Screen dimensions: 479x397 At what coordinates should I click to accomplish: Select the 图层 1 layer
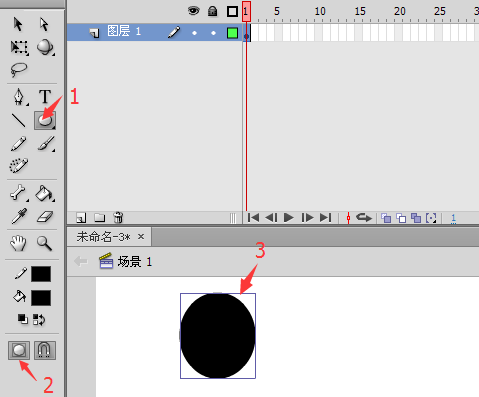point(155,32)
